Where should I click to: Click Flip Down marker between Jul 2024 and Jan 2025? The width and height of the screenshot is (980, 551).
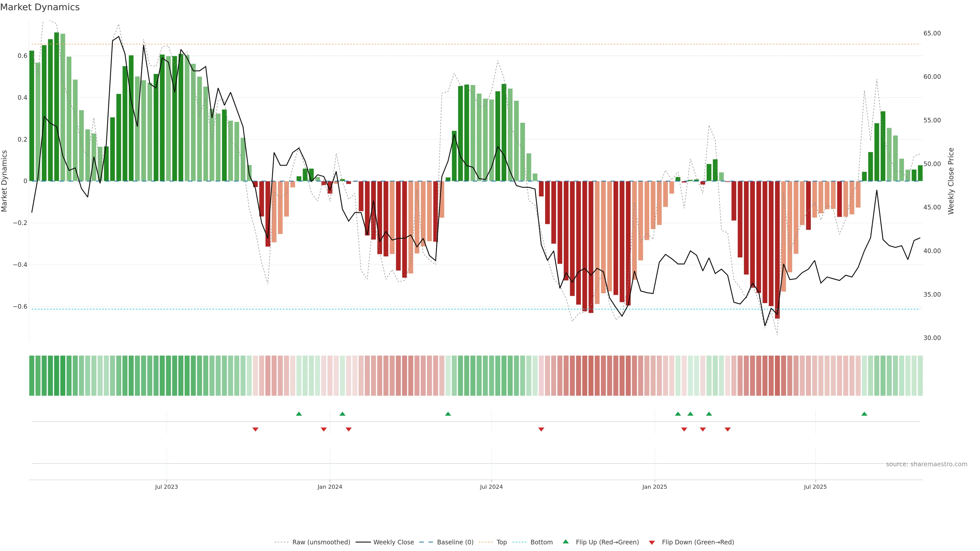(x=541, y=429)
